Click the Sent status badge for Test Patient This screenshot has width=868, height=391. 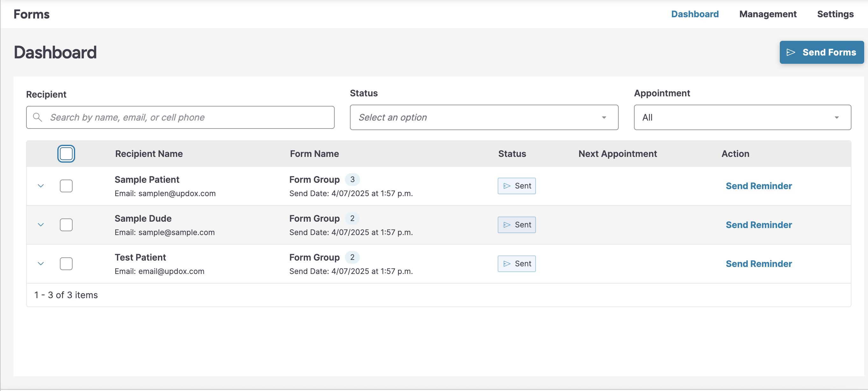(516, 263)
